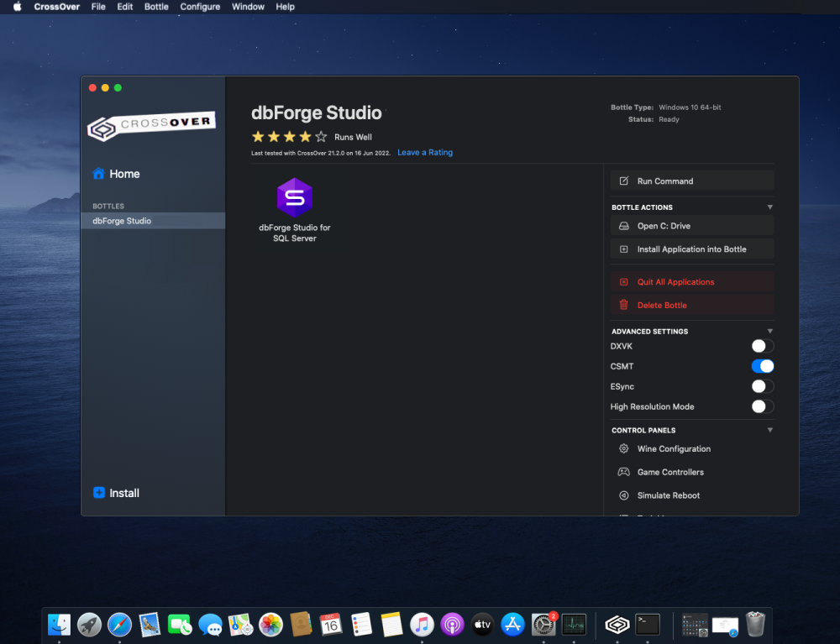Screen dimensions: 840x644
Task: Open the CrossOver app from the Dock
Action: click(x=617, y=625)
